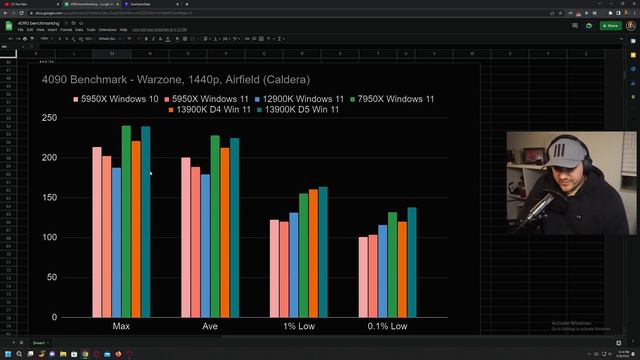
Task: Click the green 7950X bar under Max
Action: pyautogui.click(x=126, y=221)
